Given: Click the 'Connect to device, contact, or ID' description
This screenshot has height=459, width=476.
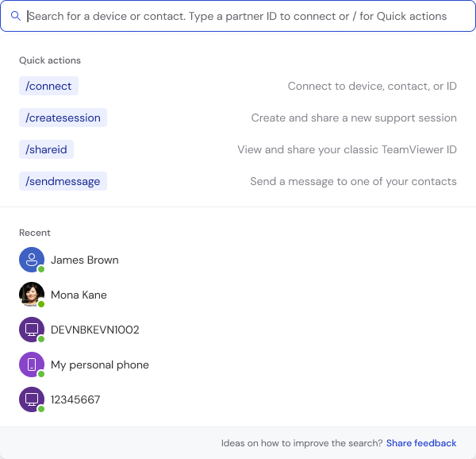Looking at the screenshot, I should [372, 86].
